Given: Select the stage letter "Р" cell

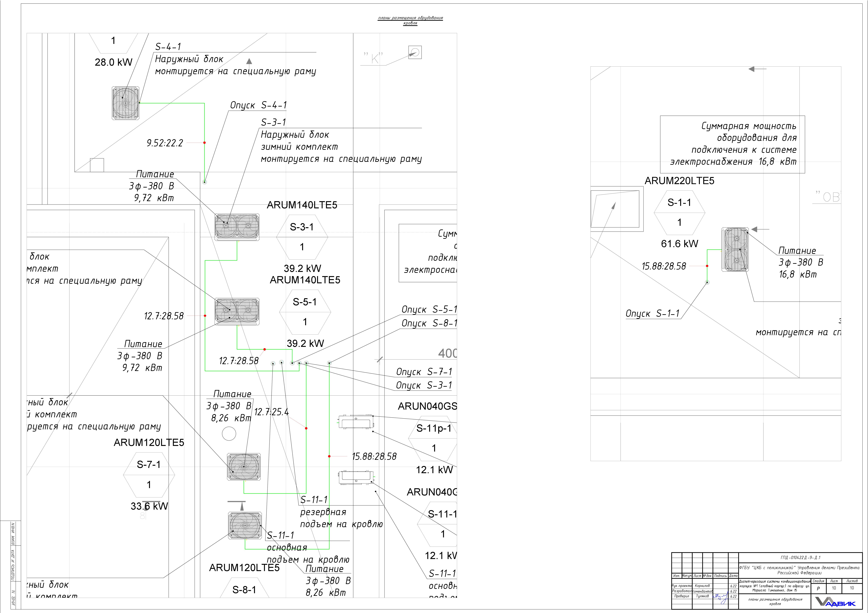Looking at the screenshot, I should 818,588.
